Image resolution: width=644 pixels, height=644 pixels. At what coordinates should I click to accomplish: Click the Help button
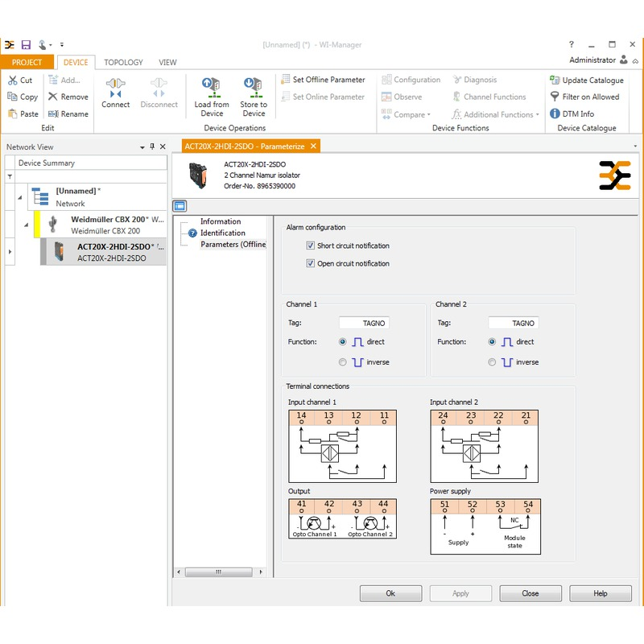click(x=600, y=593)
